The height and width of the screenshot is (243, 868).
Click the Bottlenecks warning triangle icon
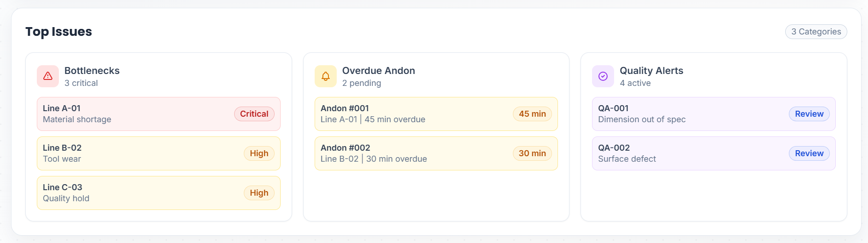[x=48, y=76]
